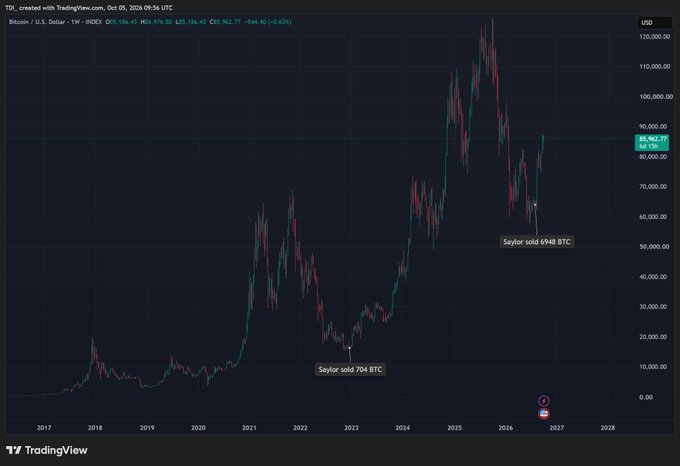Viewport: 680px width, 466px height.
Task: Click the 2019 label on time axis
Action: 147,428
